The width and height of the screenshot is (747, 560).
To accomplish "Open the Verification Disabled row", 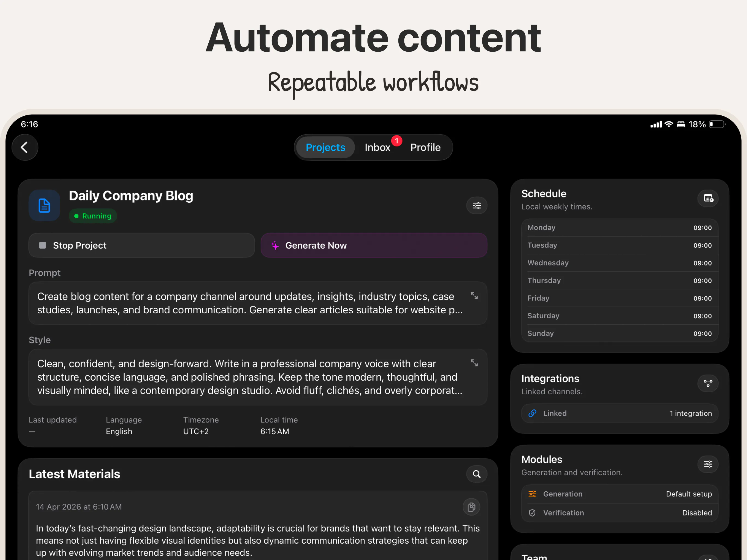I will coord(619,513).
